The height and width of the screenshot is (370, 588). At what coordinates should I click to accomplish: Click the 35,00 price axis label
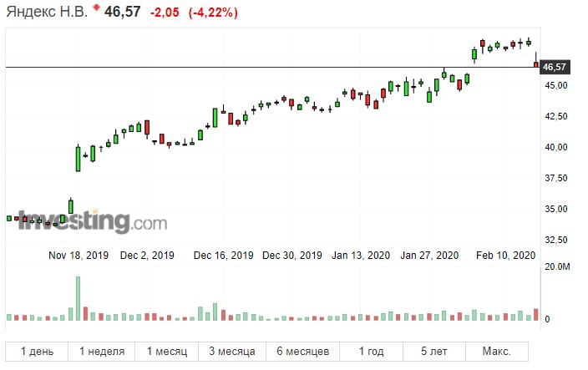(556, 209)
